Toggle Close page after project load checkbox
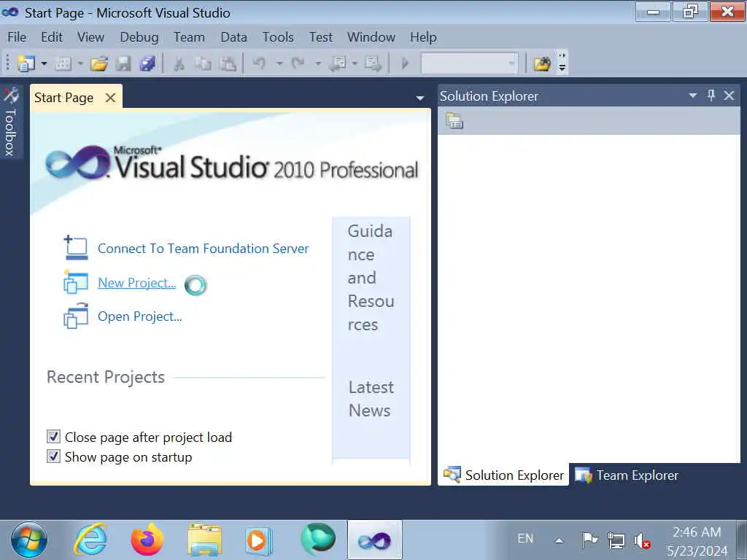747x560 pixels. click(53, 437)
